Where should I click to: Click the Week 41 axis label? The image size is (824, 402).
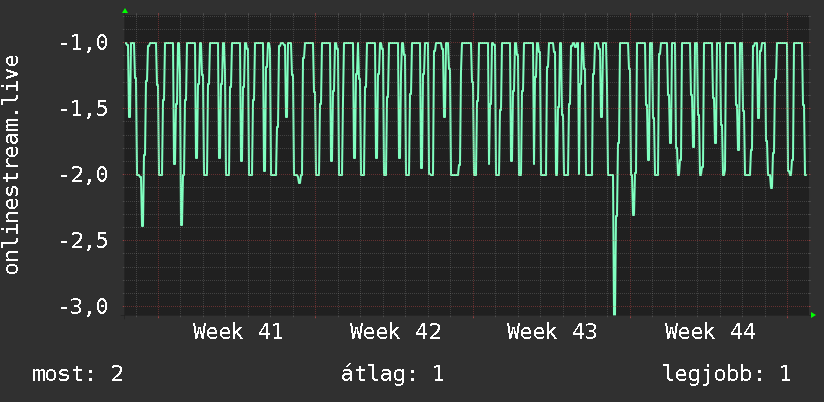238,332
